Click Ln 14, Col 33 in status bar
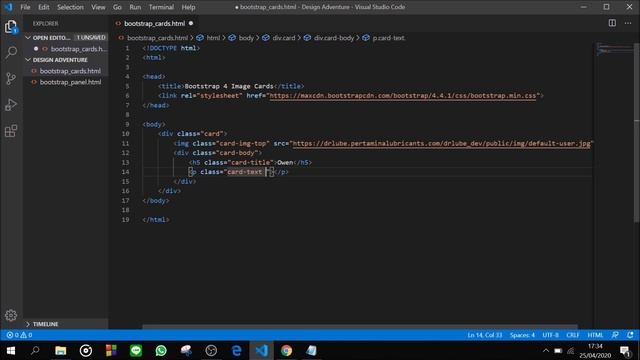Viewport: 640px width, 360px height. pyautogui.click(x=484, y=335)
